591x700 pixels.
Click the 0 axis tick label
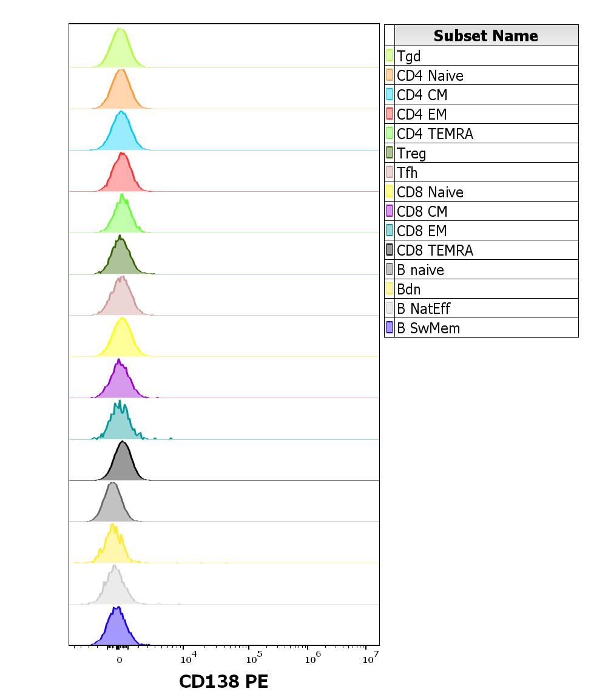119,660
